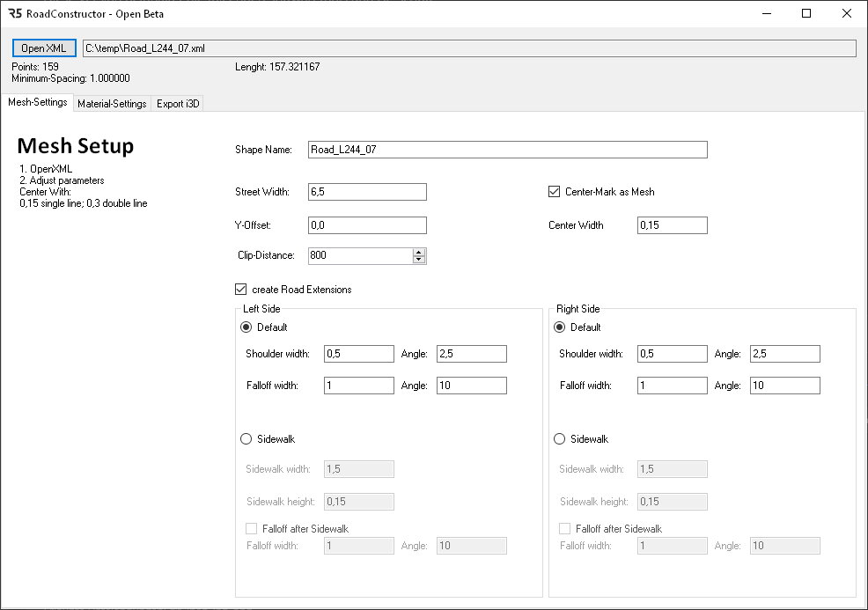Minimize the RoadConstructor window
868x610 pixels.
point(767,13)
